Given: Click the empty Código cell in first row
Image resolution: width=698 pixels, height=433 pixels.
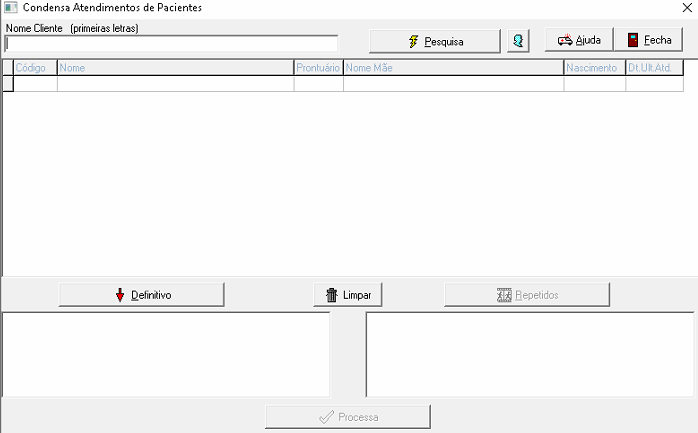Looking at the screenshot, I should [x=35, y=84].
